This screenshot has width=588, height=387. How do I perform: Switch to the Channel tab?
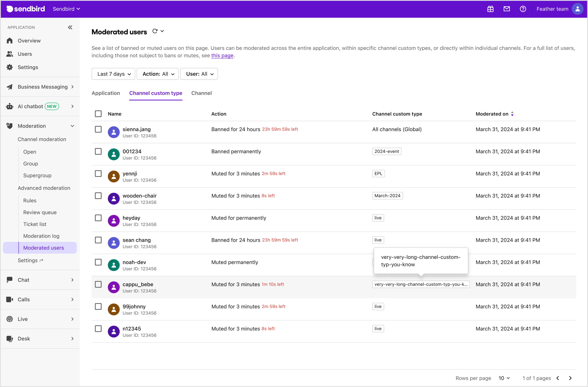[x=201, y=93]
